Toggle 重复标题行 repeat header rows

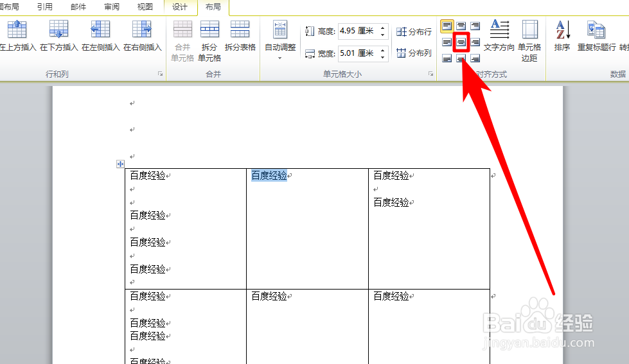coord(596,36)
